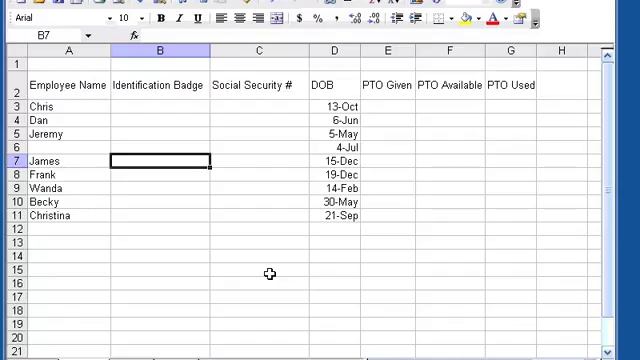The width and height of the screenshot is (640, 360).
Task: Apply Comma style
Action: tap(336, 18)
